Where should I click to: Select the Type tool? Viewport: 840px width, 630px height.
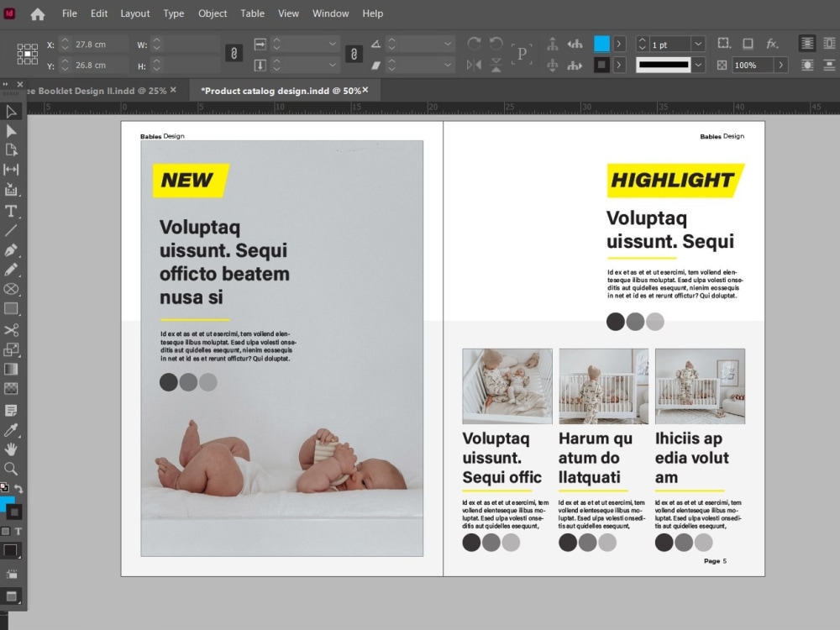click(11, 211)
